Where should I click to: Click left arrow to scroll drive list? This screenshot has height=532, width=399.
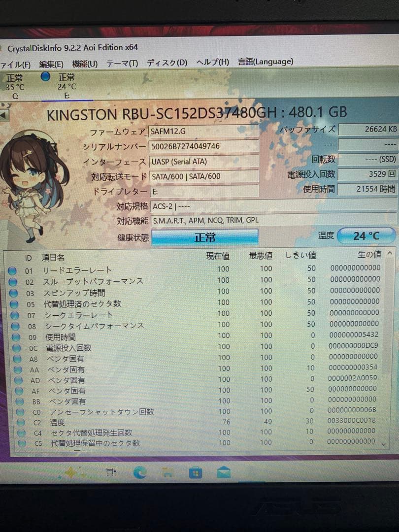point(3,115)
